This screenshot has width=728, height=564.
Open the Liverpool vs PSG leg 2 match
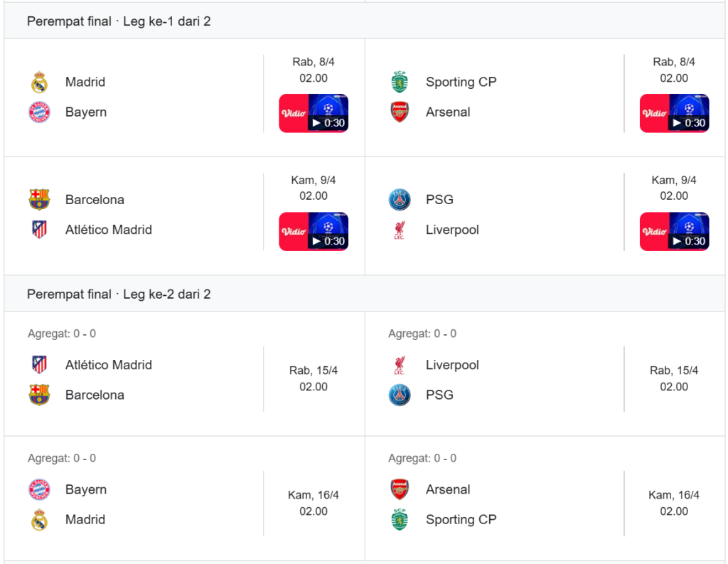point(545,379)
